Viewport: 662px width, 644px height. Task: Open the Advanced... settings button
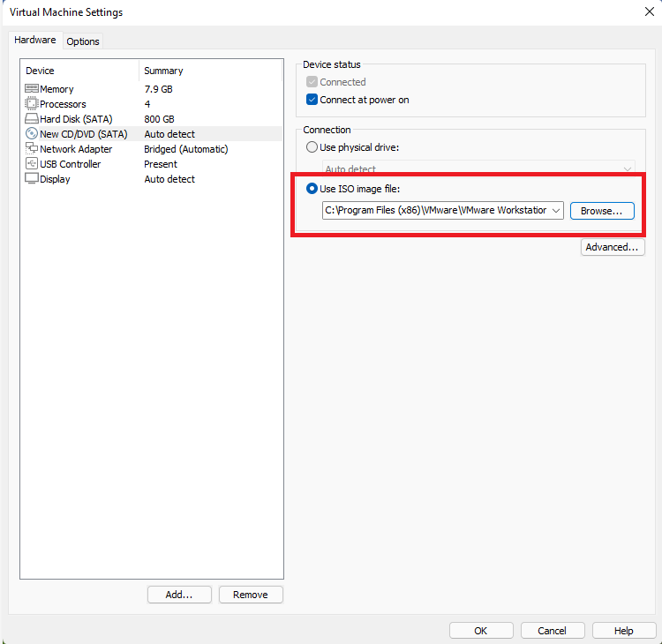pos(613,247)
